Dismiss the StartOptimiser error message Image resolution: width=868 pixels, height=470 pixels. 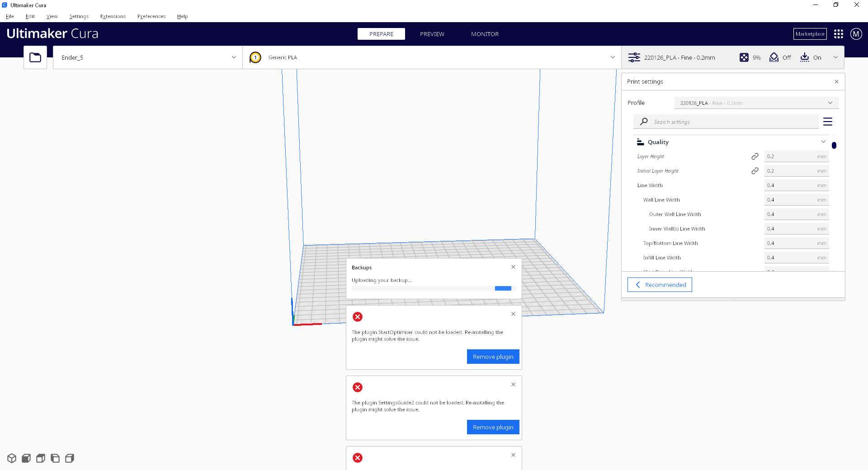(x=514, y=314)
